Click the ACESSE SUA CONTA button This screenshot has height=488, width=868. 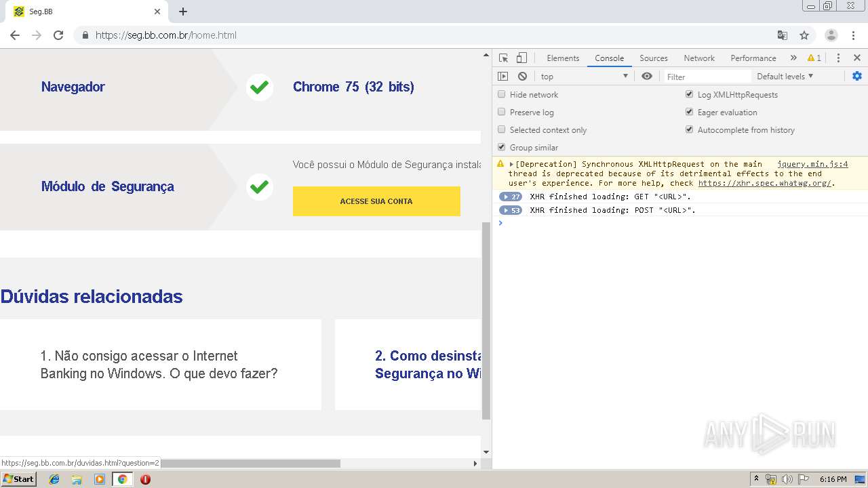click(x=376, y=201)
